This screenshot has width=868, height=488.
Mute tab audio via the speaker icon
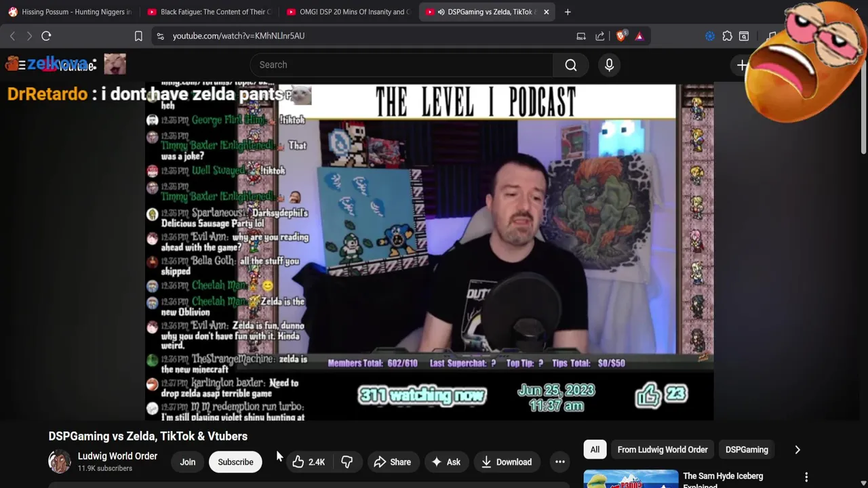[x=441, y=12]
